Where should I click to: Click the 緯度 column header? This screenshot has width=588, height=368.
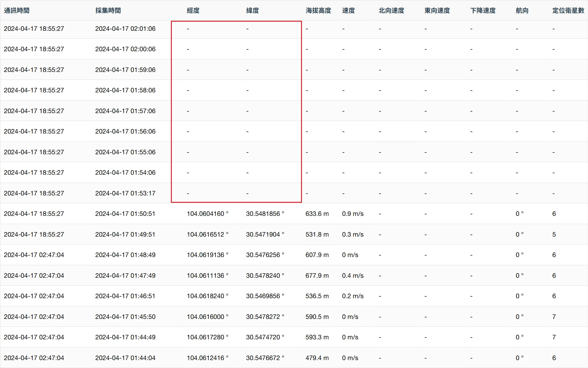(x=253, y=11)
